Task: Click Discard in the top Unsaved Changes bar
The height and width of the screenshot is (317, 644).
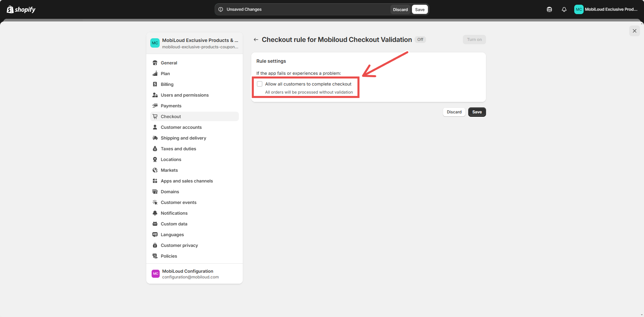Action: tap(400, 9)
